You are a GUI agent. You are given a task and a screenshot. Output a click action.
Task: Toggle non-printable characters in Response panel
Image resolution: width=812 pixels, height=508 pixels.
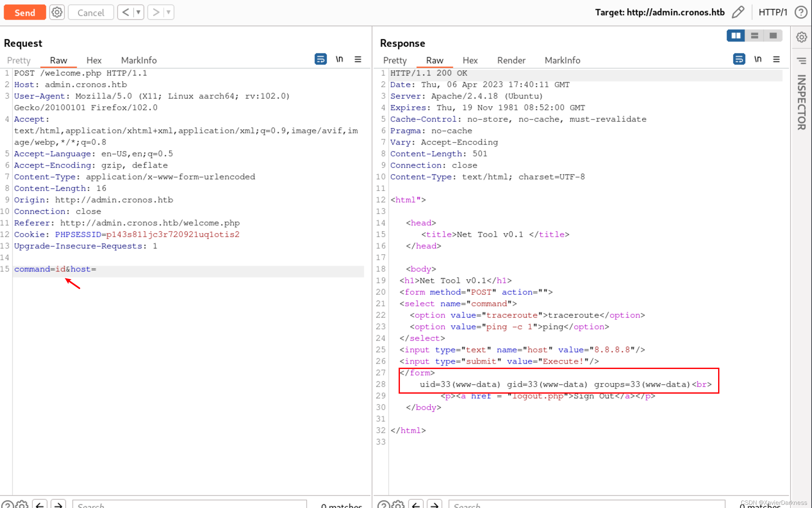click(x=758, y=59)
